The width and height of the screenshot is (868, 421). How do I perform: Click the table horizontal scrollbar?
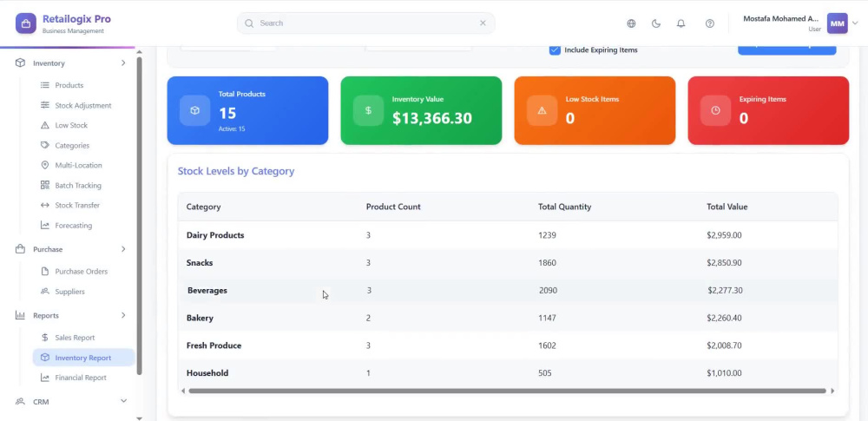click(x=507, y=391)
